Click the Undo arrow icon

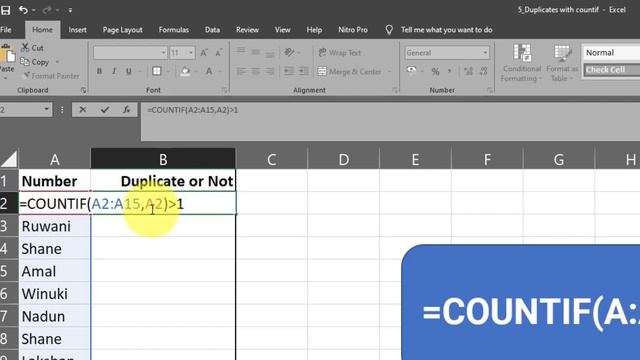point(23,10)
